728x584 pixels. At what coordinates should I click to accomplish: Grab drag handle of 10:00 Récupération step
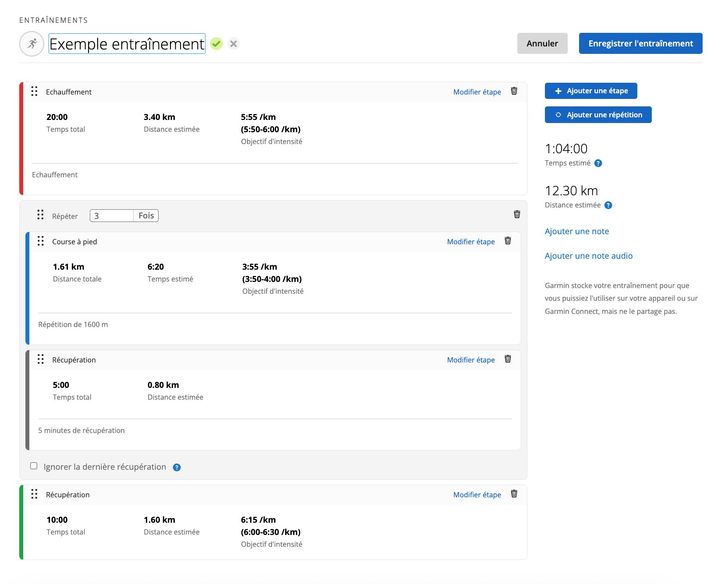[x=34, y=494]
